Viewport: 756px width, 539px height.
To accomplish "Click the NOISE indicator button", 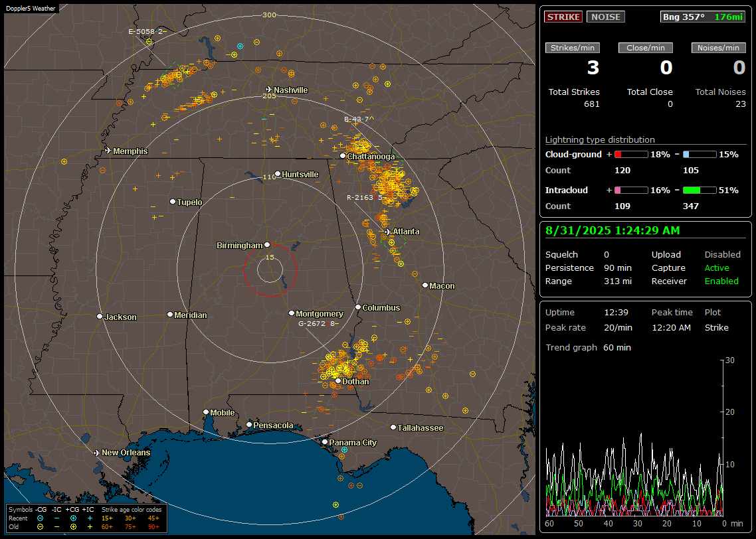I will point(606,17).
